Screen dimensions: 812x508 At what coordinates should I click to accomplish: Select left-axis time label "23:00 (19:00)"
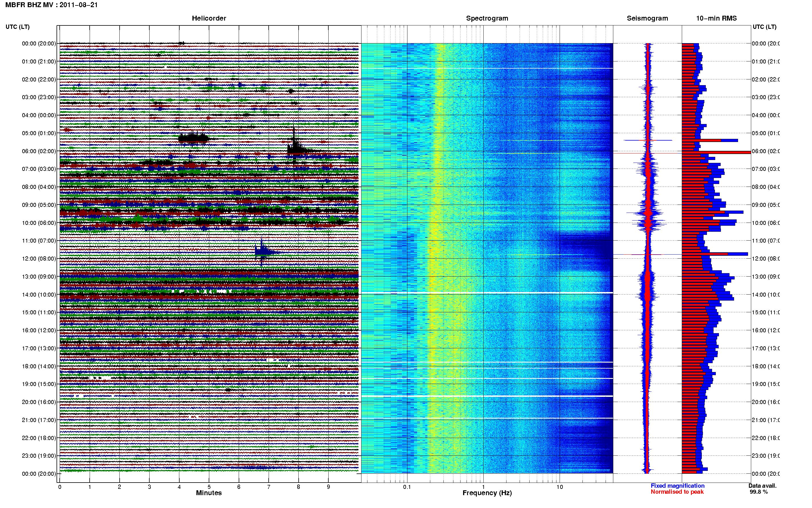pyautogui.click(x=39, y=456)
